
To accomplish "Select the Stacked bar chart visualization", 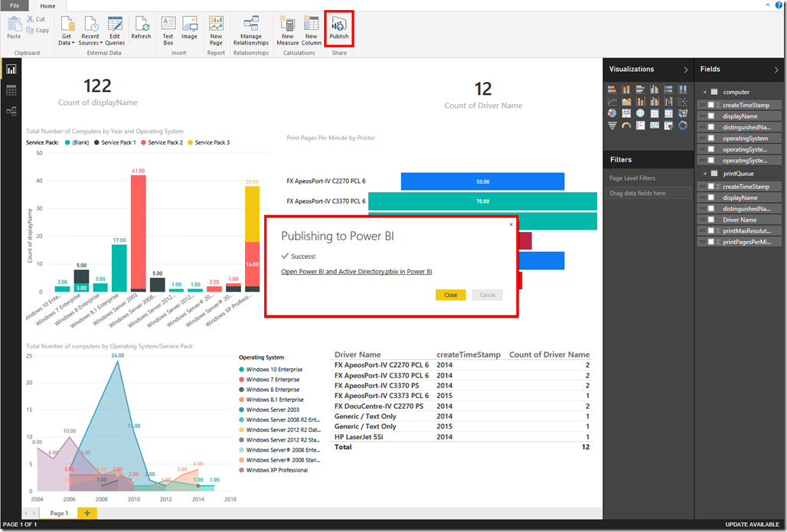I will click(612, 90).
